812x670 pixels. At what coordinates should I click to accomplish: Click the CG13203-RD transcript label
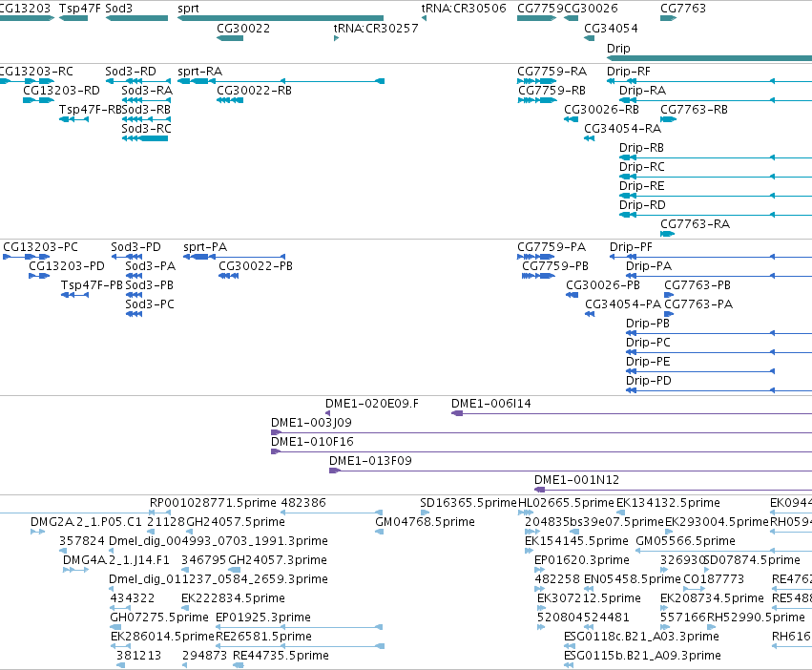tap(61, 90)
